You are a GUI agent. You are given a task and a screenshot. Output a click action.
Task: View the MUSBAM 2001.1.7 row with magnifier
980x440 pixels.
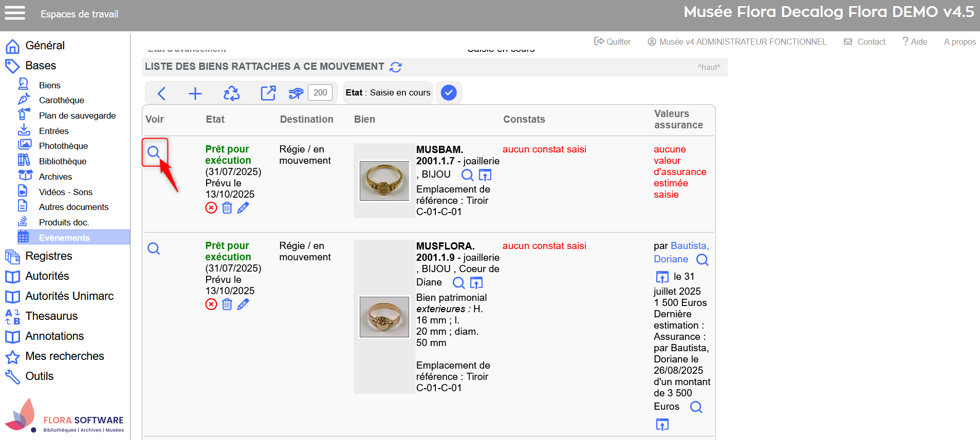[x=154, y=152]
